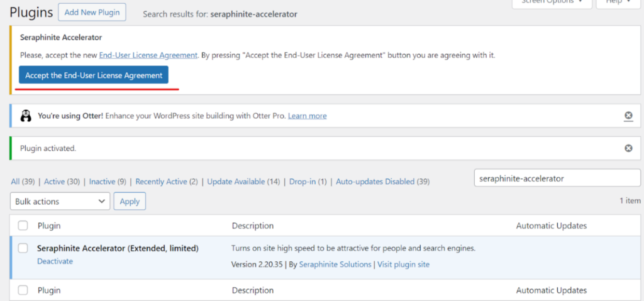Click the Otter mascot icon
This screenshot has width=644, height=301.
click(26, 116)
